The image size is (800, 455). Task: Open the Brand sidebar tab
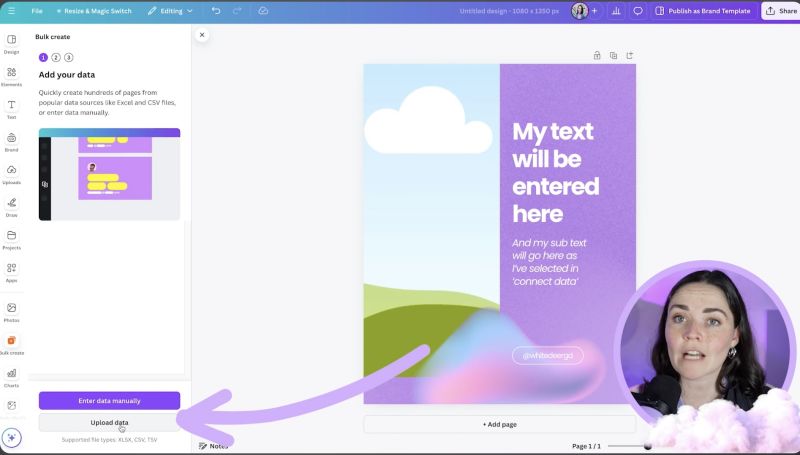(x=11, y=142)
